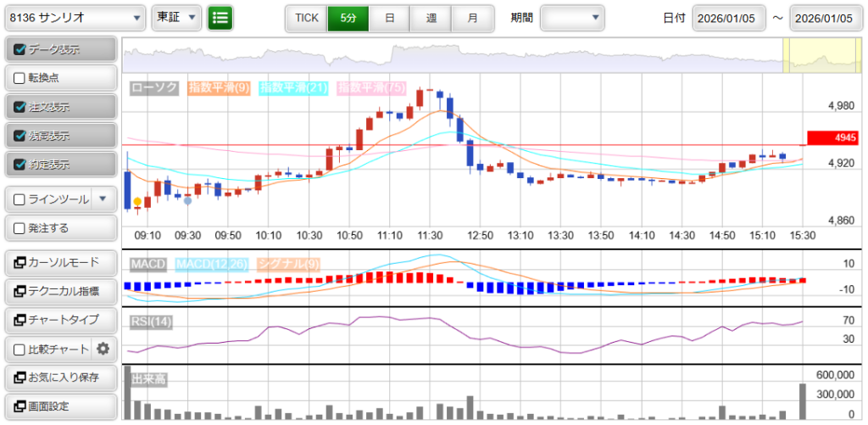Uncheck the データ表示 checkbox
868x425 pixels.
pos(20,50)
